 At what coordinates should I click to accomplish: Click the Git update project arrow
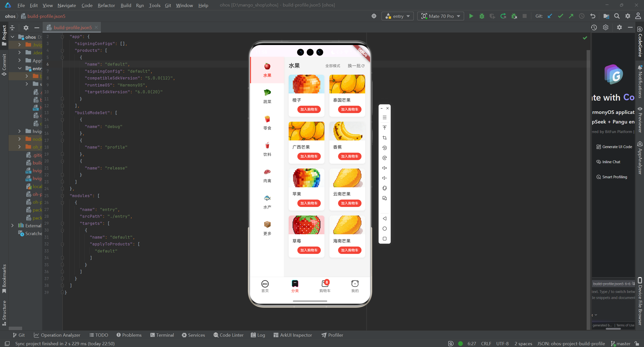click(x=550, y=16)
